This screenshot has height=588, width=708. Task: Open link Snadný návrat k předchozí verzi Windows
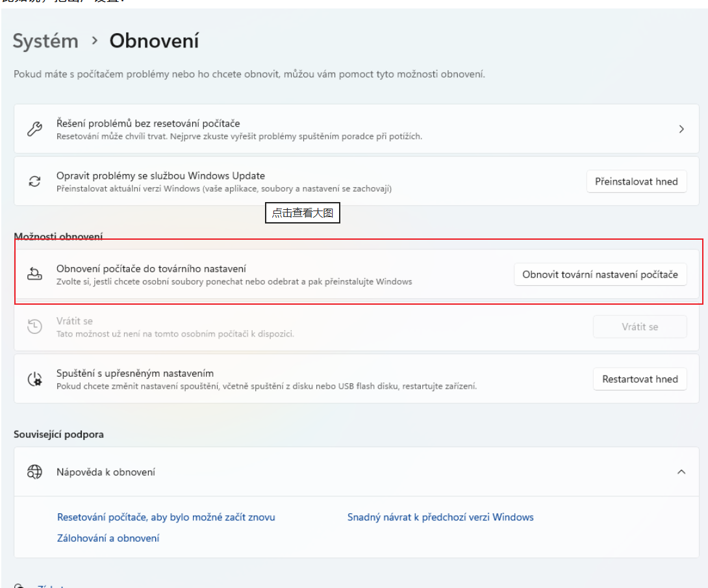point(440,517)
